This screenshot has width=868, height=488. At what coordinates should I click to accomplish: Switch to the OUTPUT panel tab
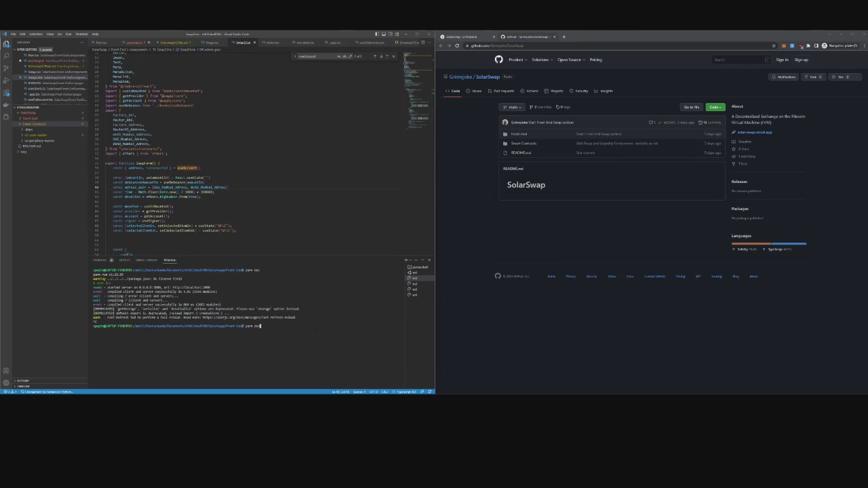click(x=125, y=260)
